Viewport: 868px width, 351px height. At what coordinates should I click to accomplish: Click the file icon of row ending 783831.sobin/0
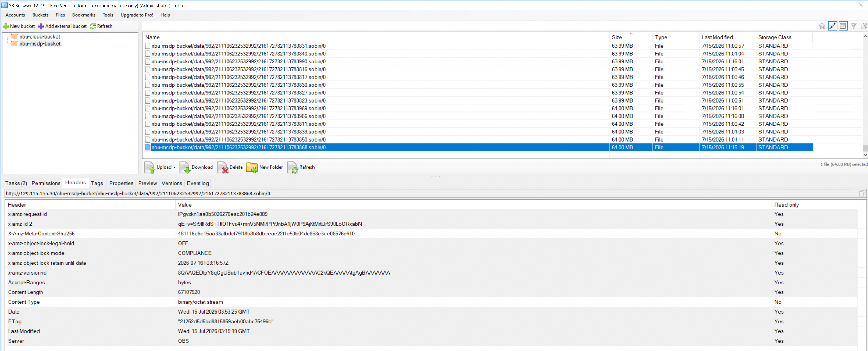(148, 46)
